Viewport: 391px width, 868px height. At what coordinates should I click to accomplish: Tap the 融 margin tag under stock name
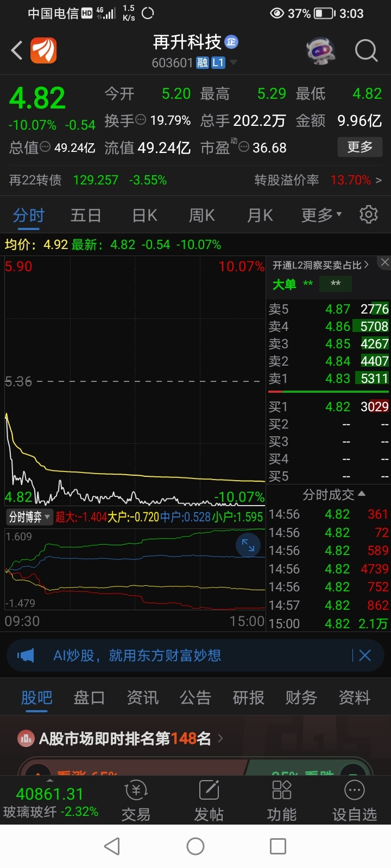203,63
